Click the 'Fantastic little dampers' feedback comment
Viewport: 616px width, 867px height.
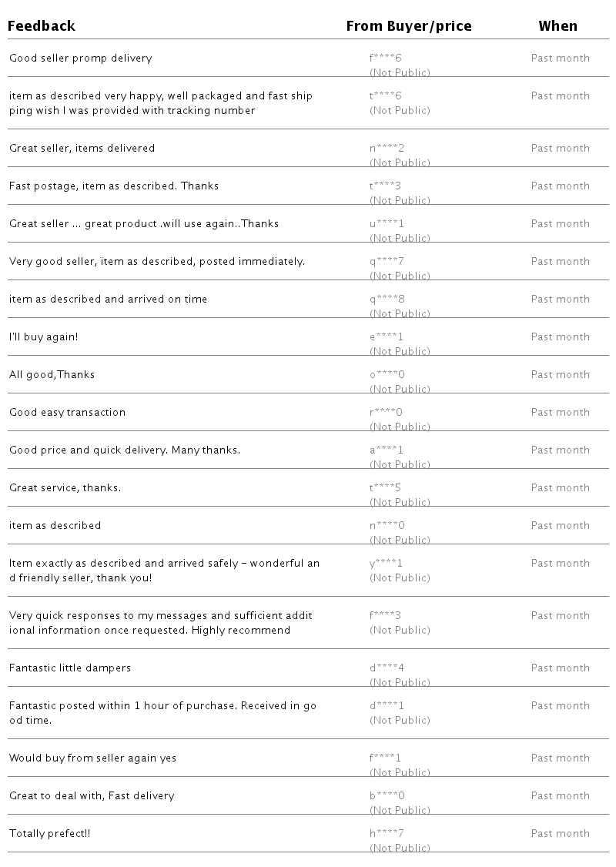pyautogui.click(x=70, y=668)
